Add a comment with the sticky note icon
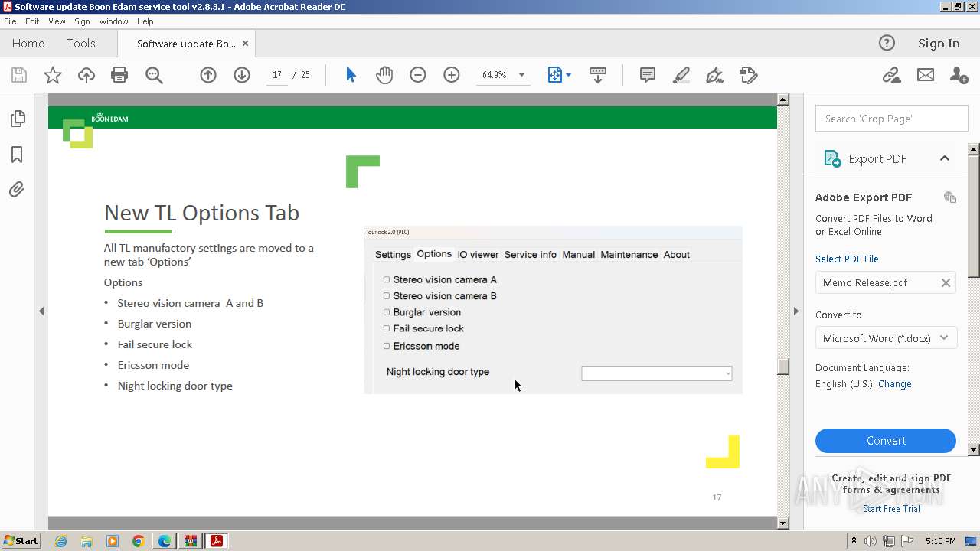The width and height of the screenshot is (980, 551). [x=648, y=75]
